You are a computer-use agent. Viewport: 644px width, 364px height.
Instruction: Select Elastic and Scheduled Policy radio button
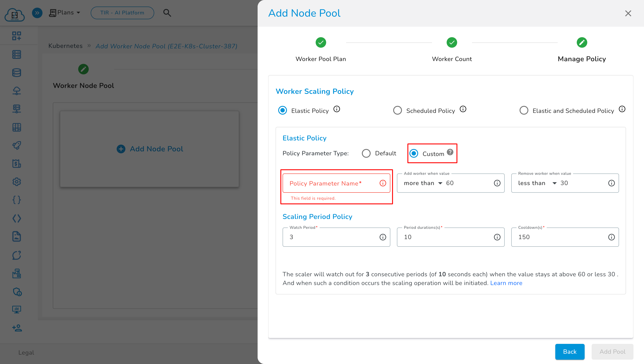[524, 110]
